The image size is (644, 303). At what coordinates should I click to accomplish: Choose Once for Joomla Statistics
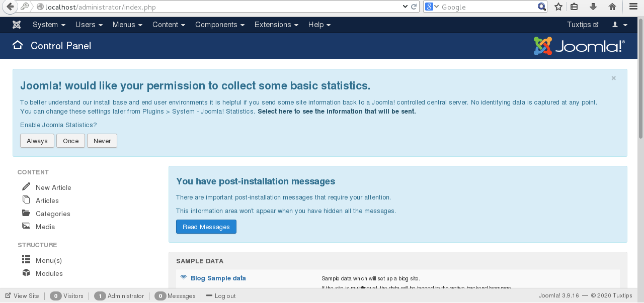point(70,141)
